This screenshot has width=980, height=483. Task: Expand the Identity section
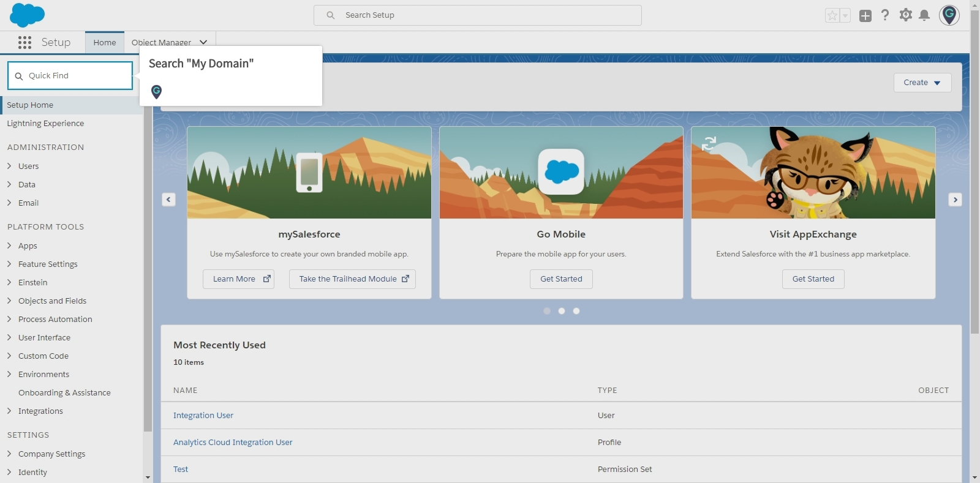9,472
